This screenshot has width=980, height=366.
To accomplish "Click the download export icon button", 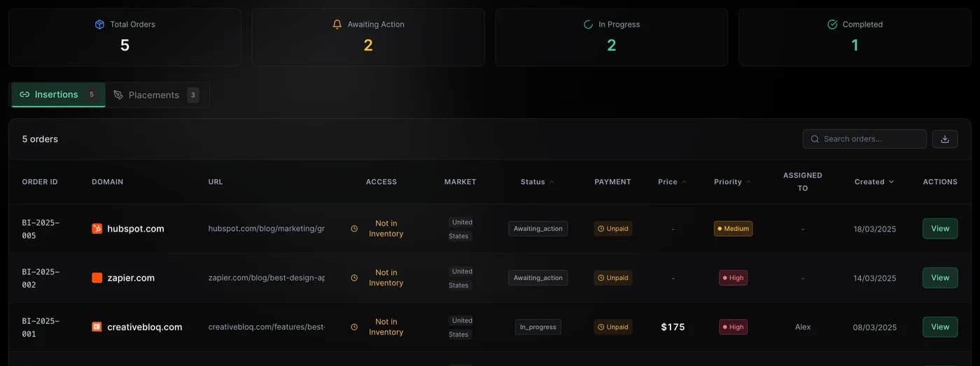I will [x=944, y=139].
